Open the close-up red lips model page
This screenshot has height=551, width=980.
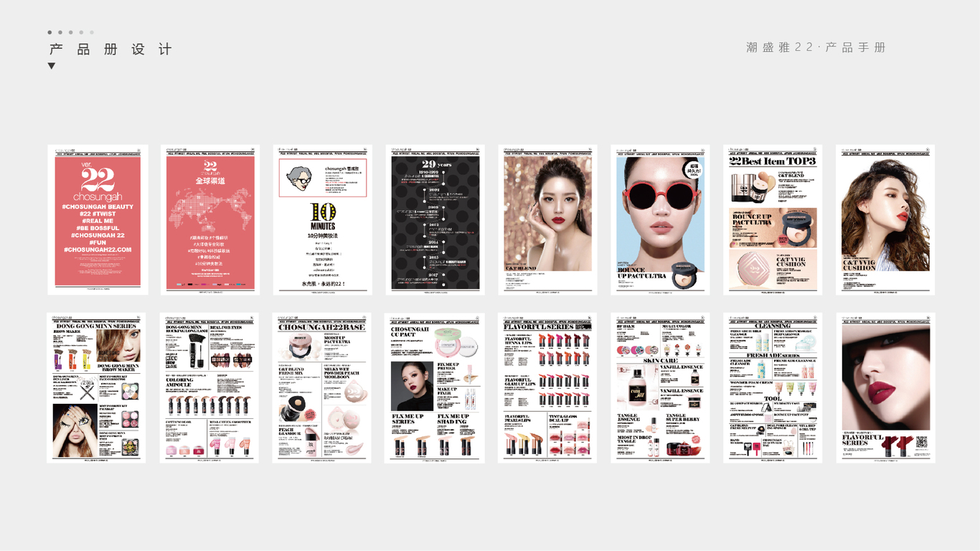[885, 387]
